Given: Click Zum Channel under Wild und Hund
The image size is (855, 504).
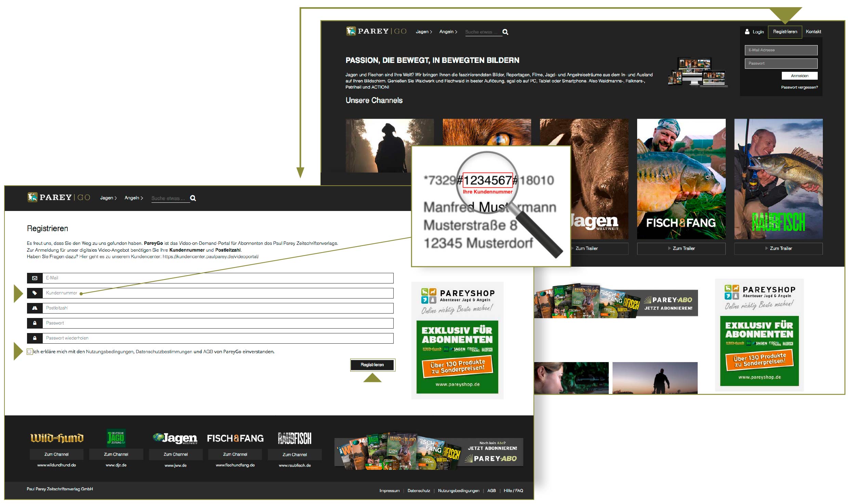Looking at the screenshot, I should (x=56, y=454).
